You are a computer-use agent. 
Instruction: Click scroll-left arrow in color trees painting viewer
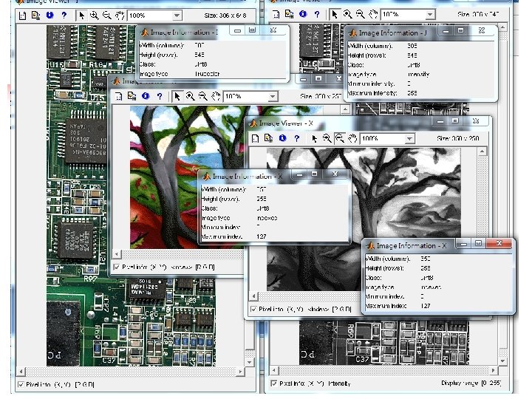click(117, 253)
